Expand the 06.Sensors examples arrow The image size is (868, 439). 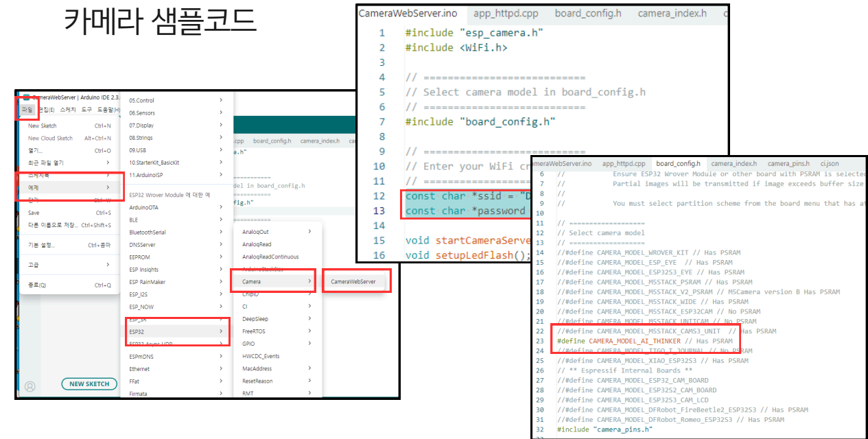point(221,113)
